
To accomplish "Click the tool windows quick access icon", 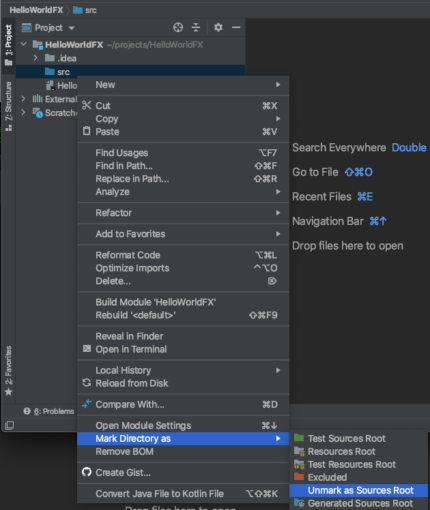I will 9,425.
